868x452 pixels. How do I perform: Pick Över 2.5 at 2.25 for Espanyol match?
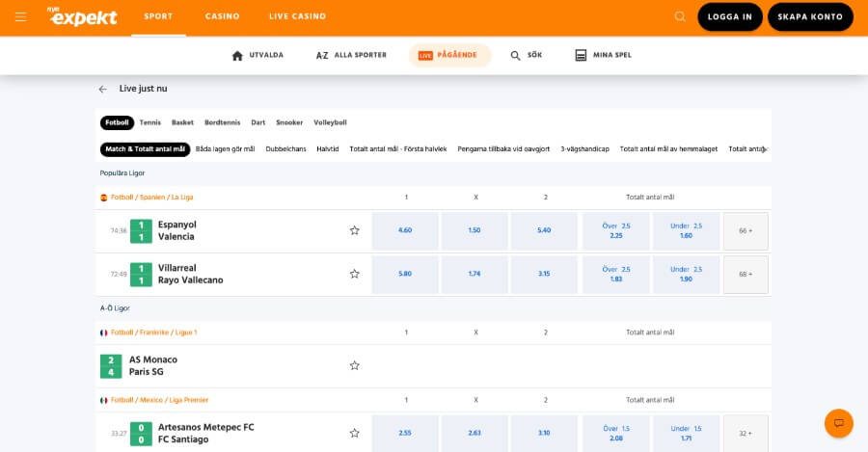pyautogui.click(x=616, y=230)
